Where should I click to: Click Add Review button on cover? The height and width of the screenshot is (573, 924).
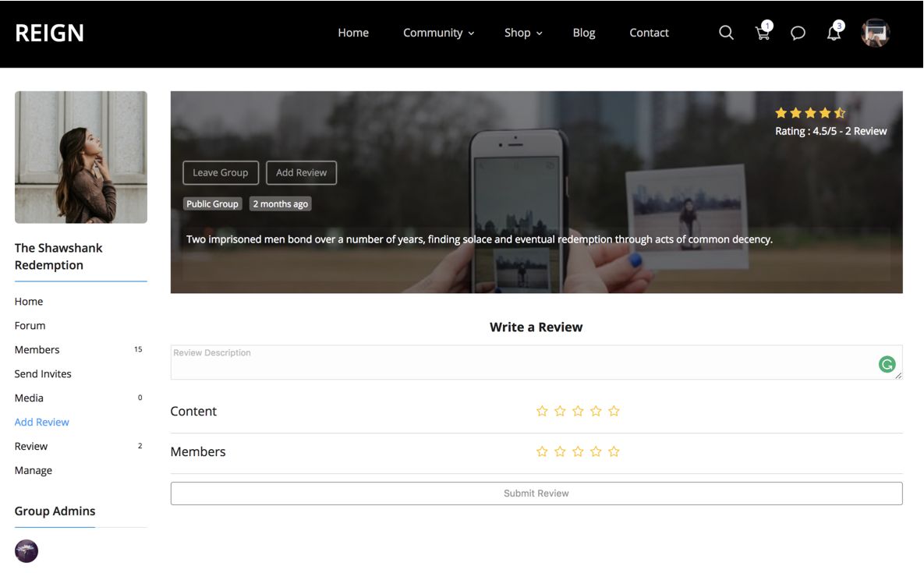pyautogui.click(x=301, y=172)
